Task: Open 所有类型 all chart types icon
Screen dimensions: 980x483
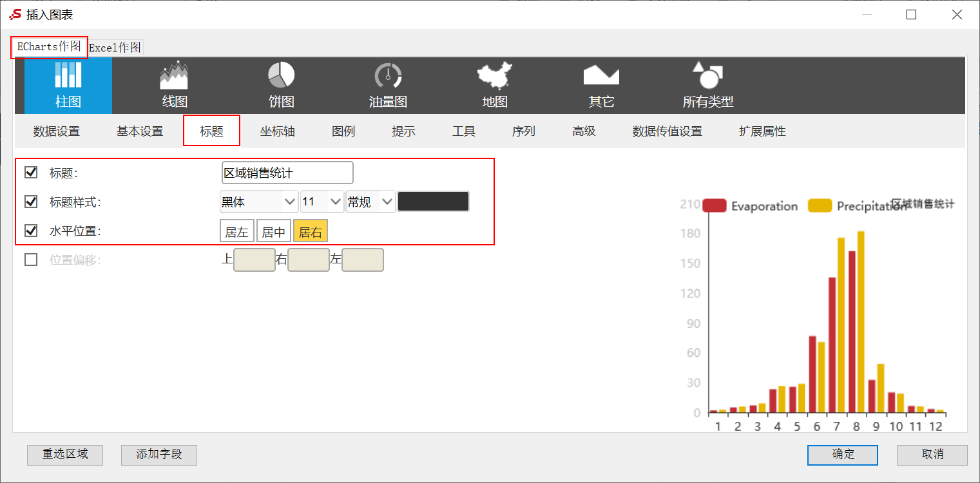Action: pos(708,85)
